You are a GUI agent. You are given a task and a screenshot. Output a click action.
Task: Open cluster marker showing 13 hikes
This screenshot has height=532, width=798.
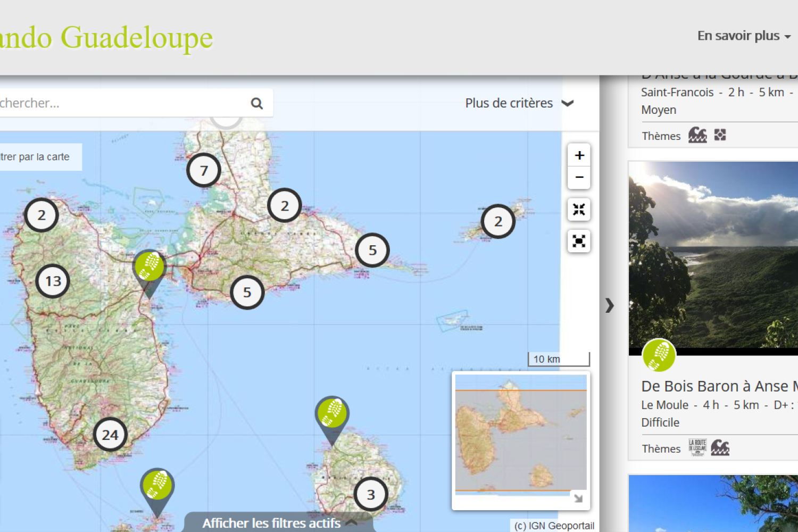tap(53, 281)
